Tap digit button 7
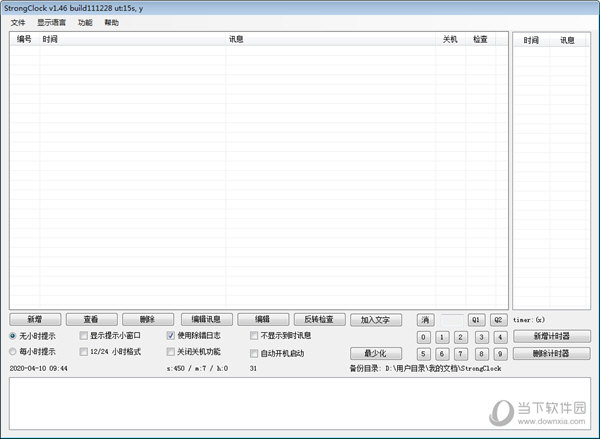 461,354
